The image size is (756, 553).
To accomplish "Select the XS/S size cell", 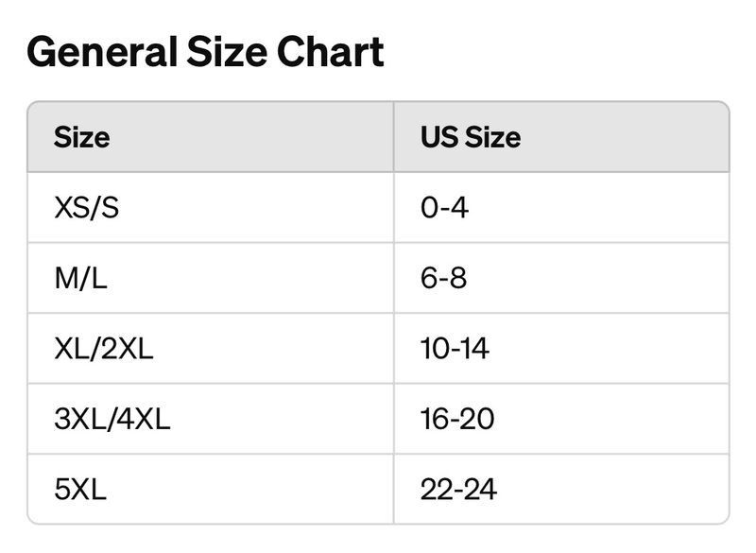I will point(87,207).
